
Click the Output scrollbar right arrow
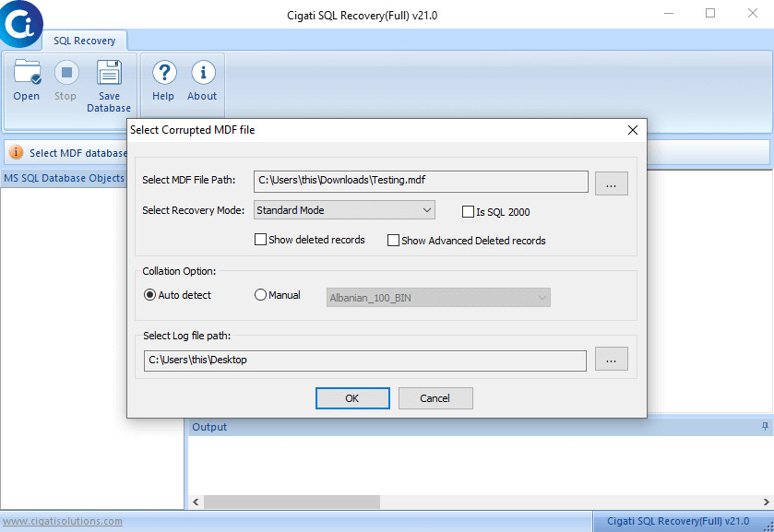pyautogui.click(x=766, y=502)
